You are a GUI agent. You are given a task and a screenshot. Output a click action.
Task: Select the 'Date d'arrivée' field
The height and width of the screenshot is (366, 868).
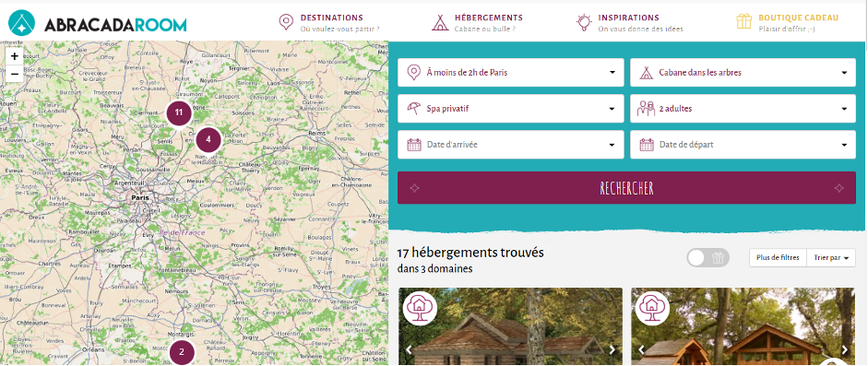click(x=510, y=145)
